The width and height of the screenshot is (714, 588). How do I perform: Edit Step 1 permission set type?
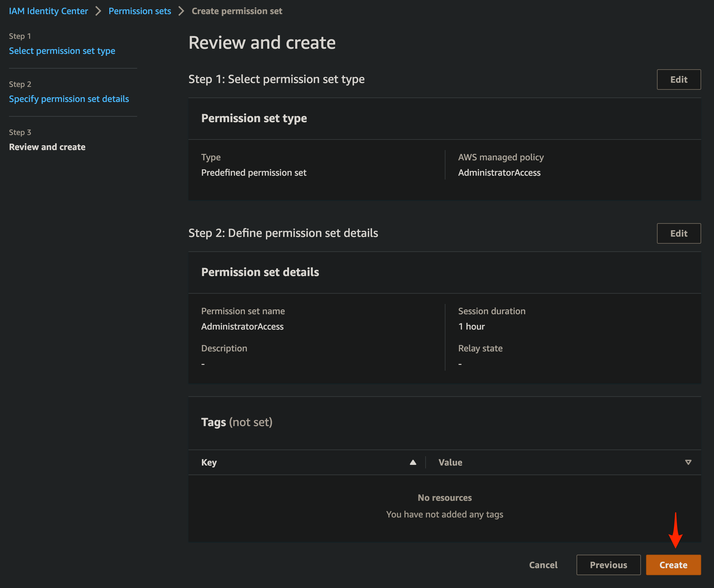coord(678,80)
